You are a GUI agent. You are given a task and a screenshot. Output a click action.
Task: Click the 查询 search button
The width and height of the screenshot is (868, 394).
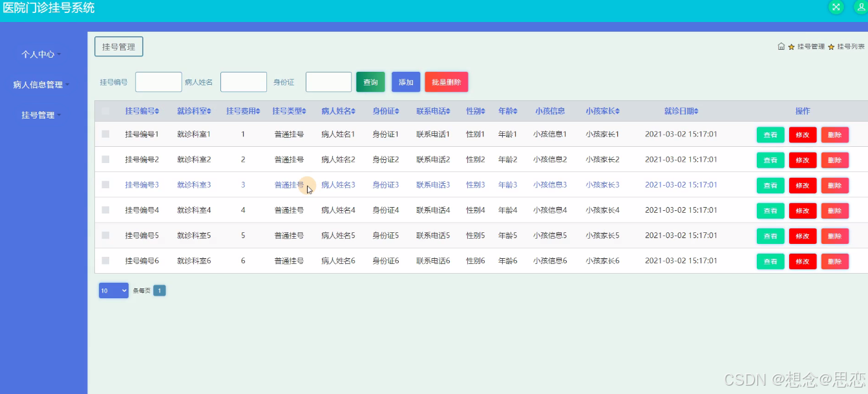[x=370, y=82]
